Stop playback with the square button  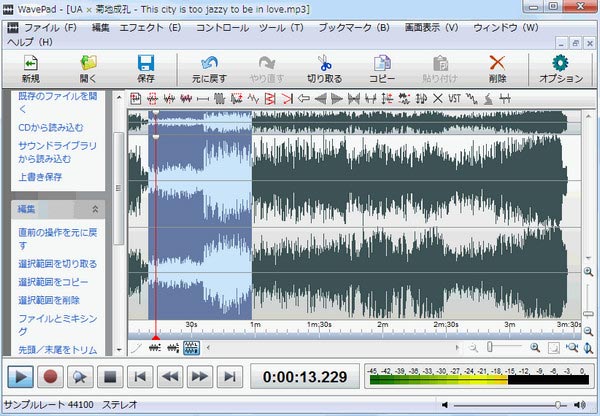[110, 377]
